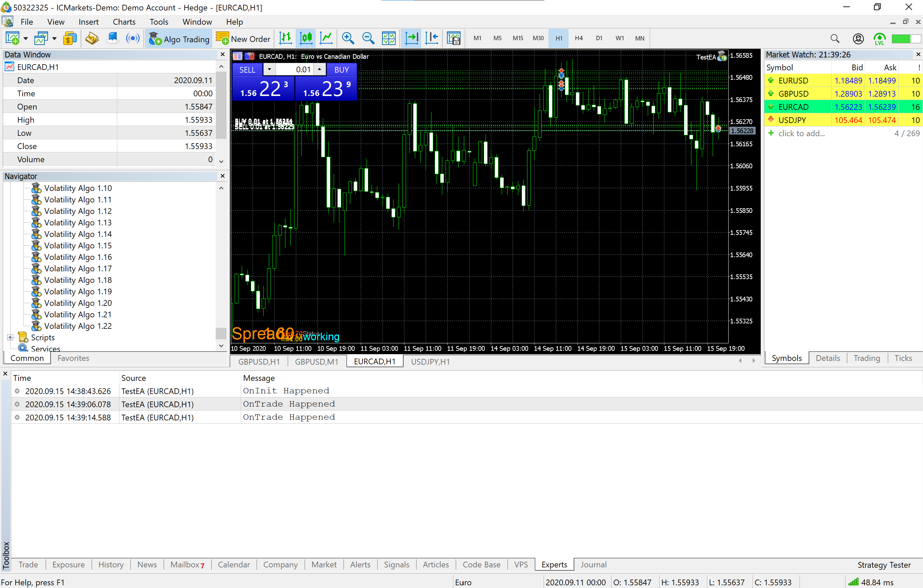Switch chart to bar chart icon
This screenshot has height=588, width=923.
coord(286,38)
